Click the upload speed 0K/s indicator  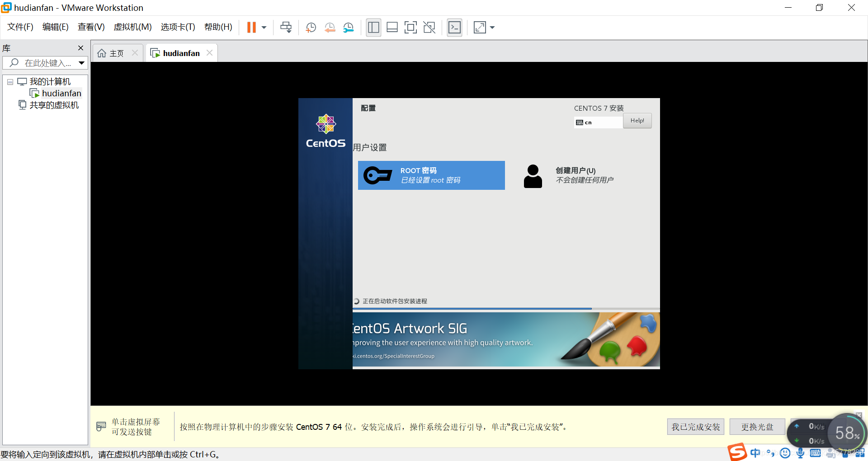point(811,426)
